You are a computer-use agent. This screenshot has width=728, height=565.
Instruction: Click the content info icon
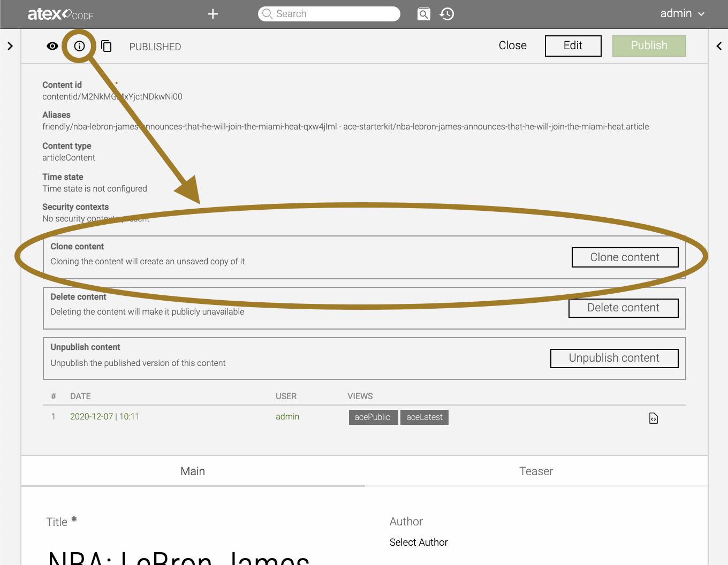[79, 46]
